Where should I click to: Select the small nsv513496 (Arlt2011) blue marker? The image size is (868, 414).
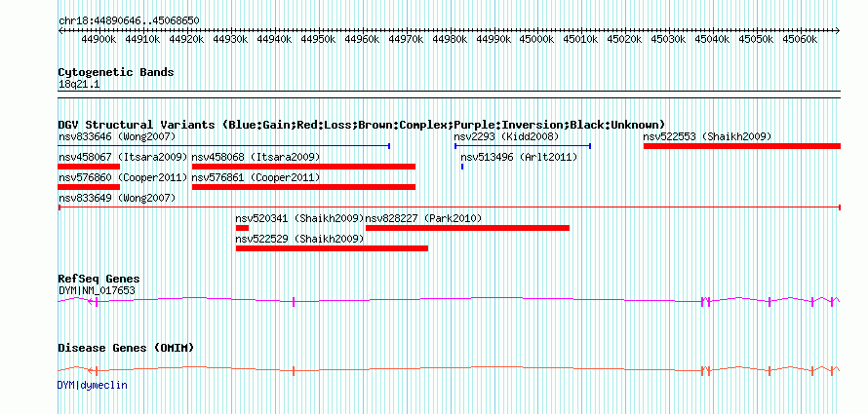[462, 167]
